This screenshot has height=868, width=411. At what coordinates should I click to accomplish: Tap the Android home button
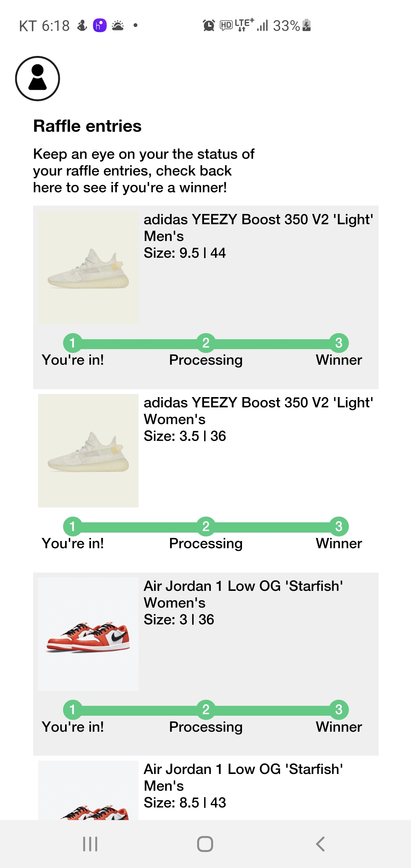tap(205, 844)
